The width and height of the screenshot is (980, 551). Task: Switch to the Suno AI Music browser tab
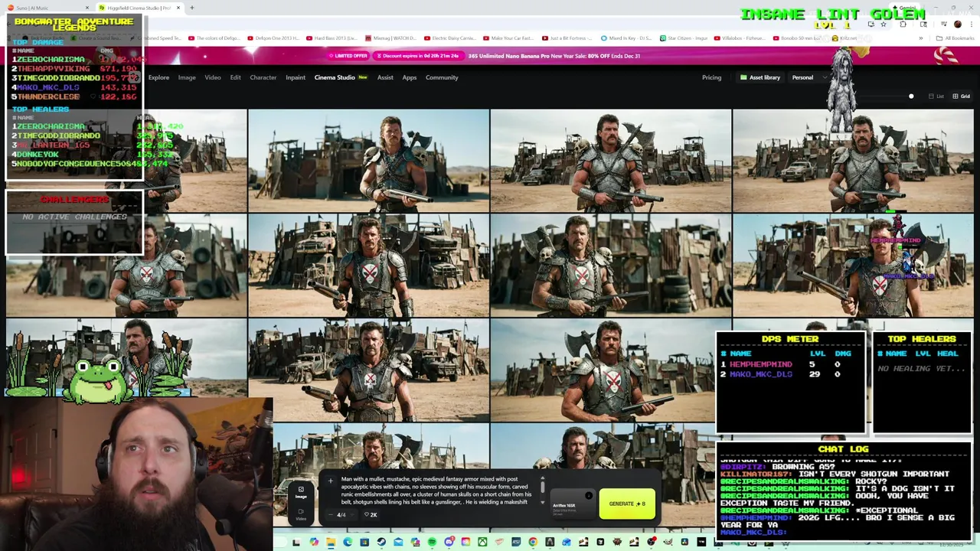47,8
